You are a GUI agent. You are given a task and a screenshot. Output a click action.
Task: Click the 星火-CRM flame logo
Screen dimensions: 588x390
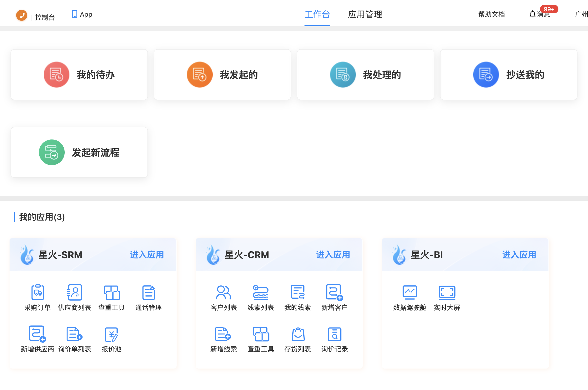coord(213,255)
